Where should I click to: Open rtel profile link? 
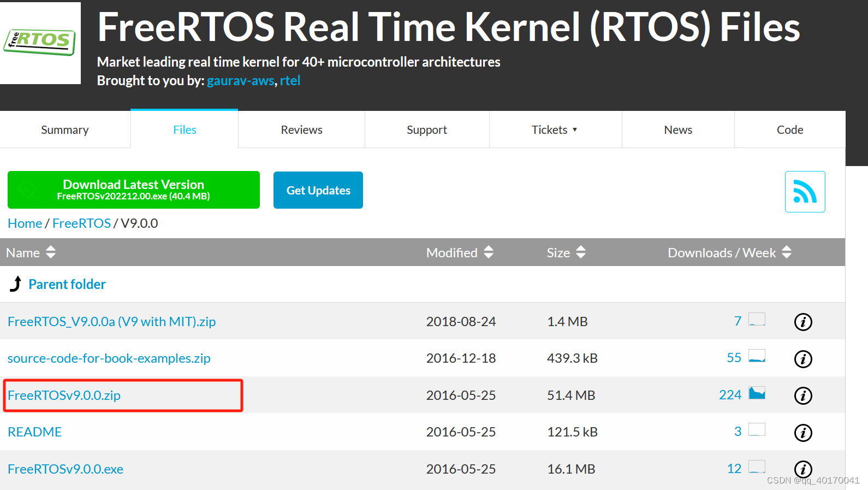(x=290, y=81)
